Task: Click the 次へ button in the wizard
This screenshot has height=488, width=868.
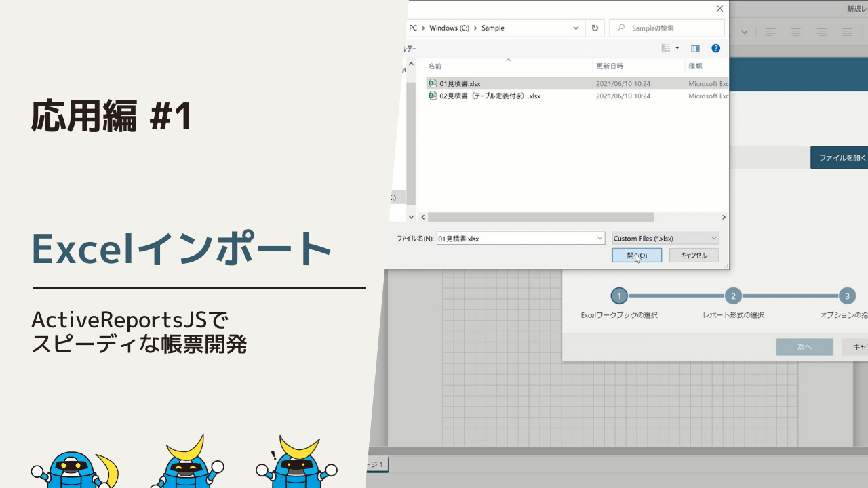Action: [805, 346]
